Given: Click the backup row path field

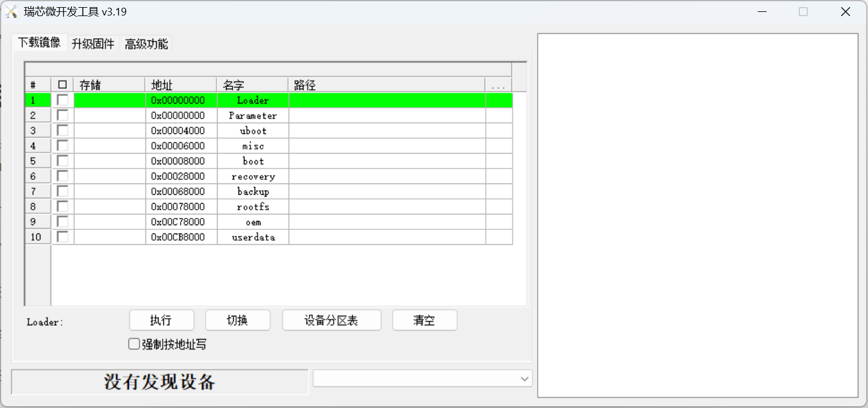Looking at the screenshot, I should pos(387,192).
